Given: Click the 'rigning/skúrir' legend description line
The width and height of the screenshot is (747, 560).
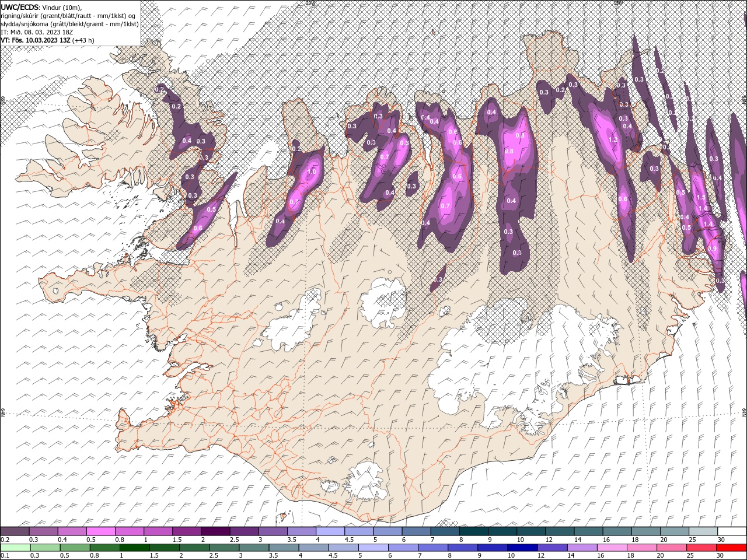Looking at the screenshot, I should point(69,16).
